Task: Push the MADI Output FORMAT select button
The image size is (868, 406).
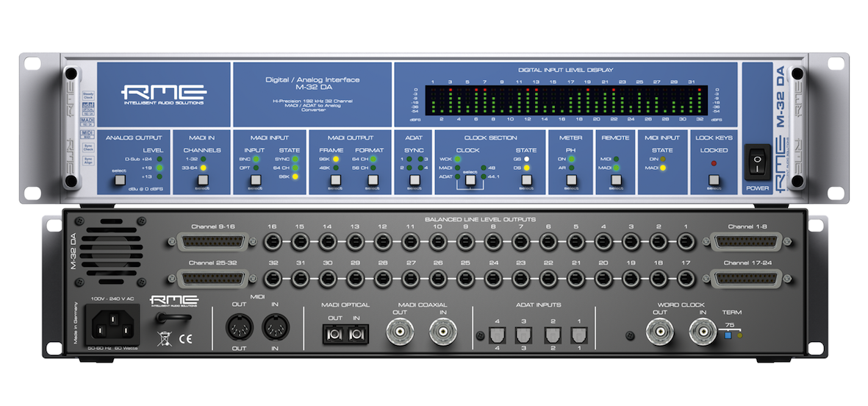Action: [373, 180]
